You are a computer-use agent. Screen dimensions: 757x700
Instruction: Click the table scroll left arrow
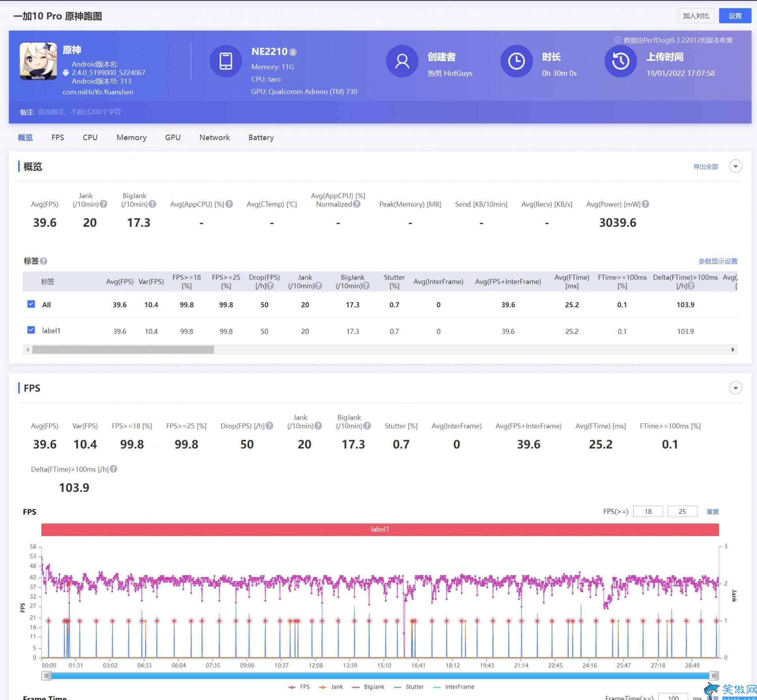[x=27, y=349]
